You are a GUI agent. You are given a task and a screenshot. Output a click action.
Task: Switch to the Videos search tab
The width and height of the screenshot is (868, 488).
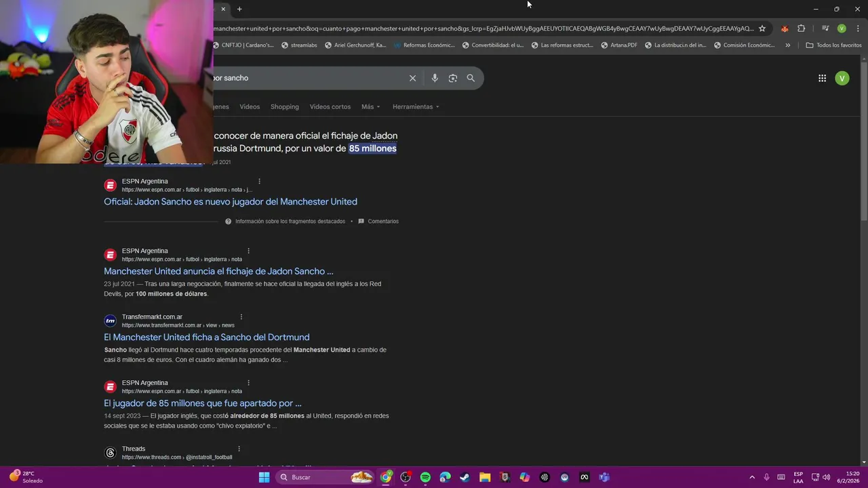tap(250, 106)
